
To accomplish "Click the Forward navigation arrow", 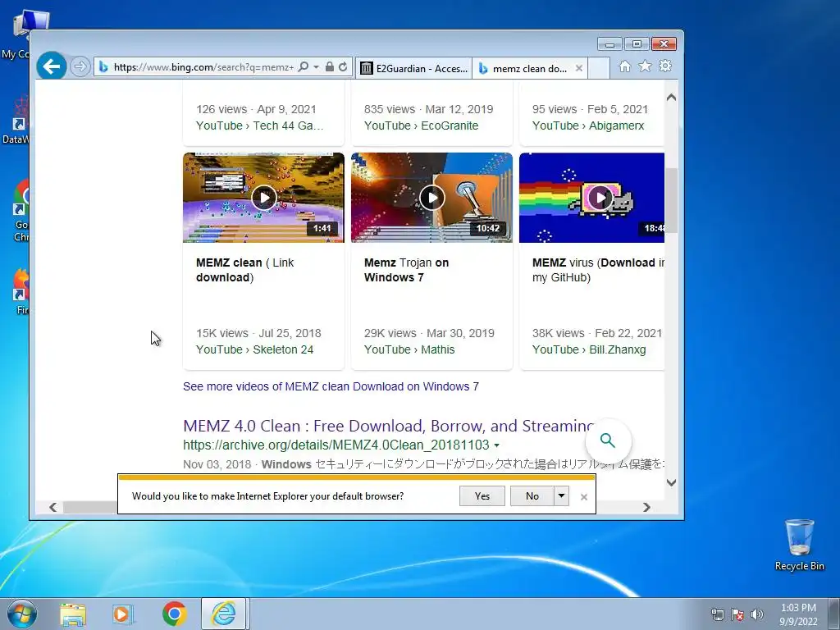I will tap(80, 67).
